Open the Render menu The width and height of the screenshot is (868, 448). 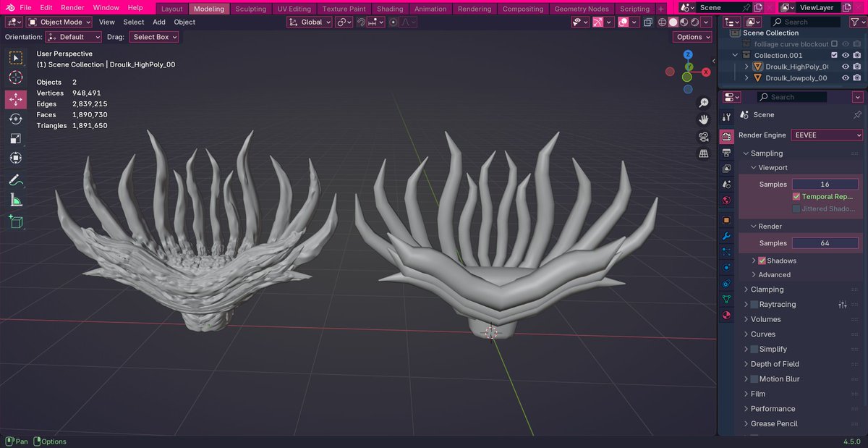tap(72, 7)
